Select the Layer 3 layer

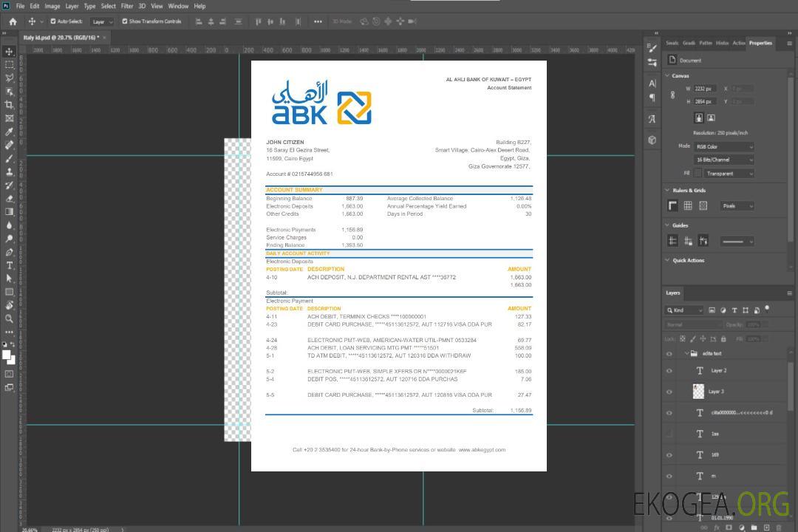click(x=716, y=392)
